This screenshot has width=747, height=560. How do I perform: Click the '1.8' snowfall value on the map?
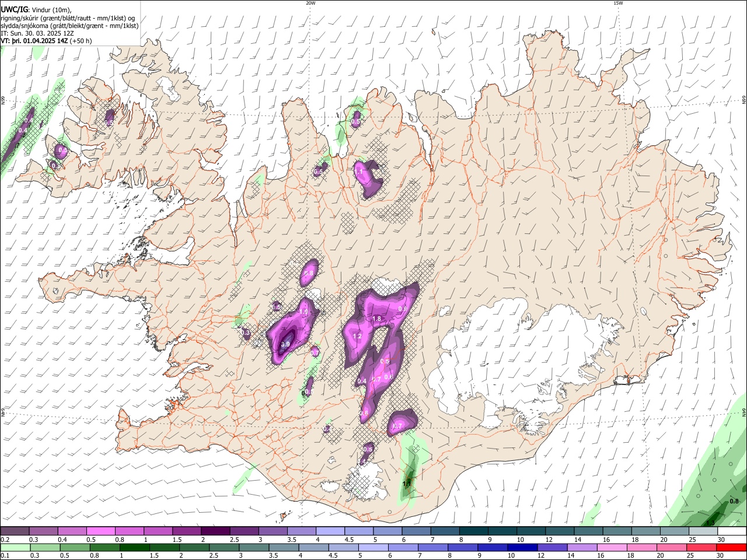(x=376, y=318)
